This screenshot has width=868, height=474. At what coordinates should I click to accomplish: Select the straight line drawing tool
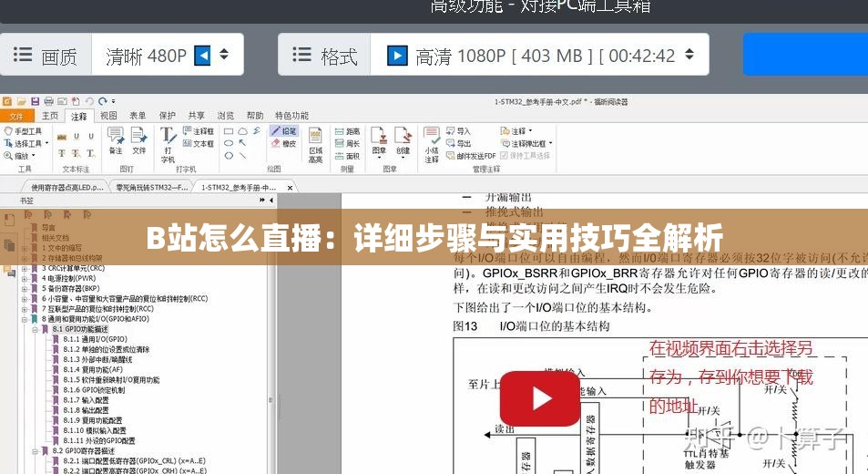coord(242,156)
